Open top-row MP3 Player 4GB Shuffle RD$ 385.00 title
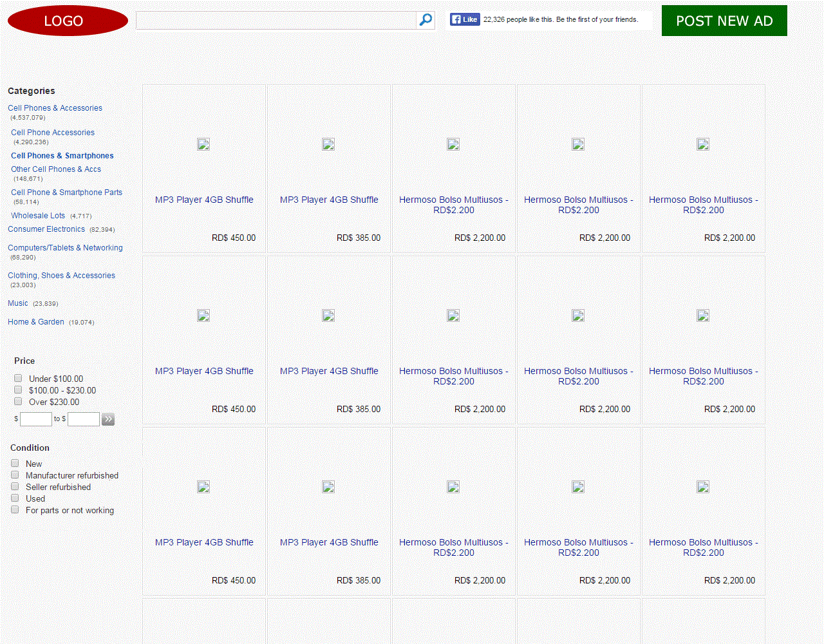 pos(329,200)
